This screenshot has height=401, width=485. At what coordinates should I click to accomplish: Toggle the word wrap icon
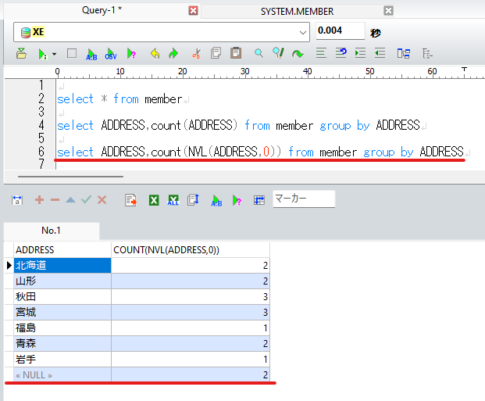pyautogui.click(x=341, y=53)
